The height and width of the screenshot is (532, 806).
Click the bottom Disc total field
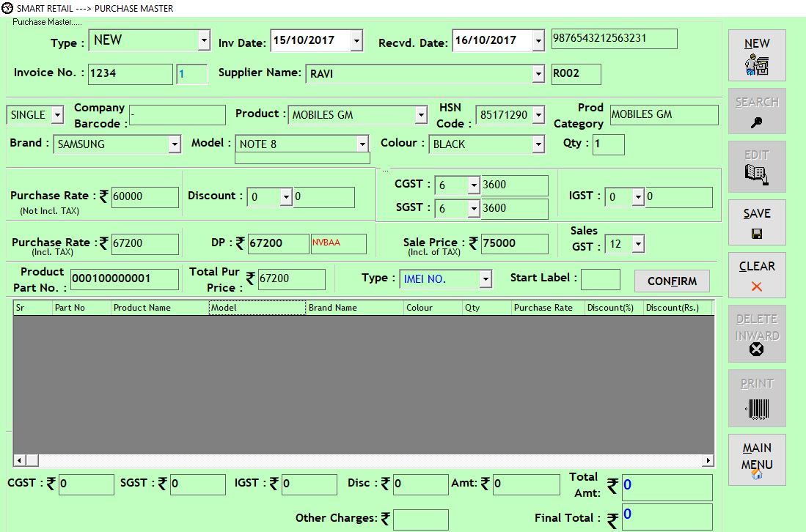click(420, 485)
